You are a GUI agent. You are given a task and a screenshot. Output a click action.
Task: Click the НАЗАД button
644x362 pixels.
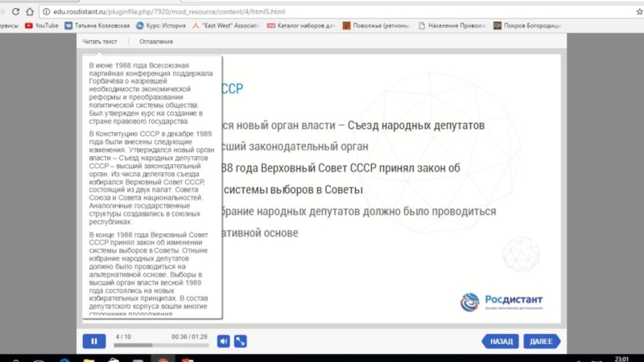pos(500,341)
